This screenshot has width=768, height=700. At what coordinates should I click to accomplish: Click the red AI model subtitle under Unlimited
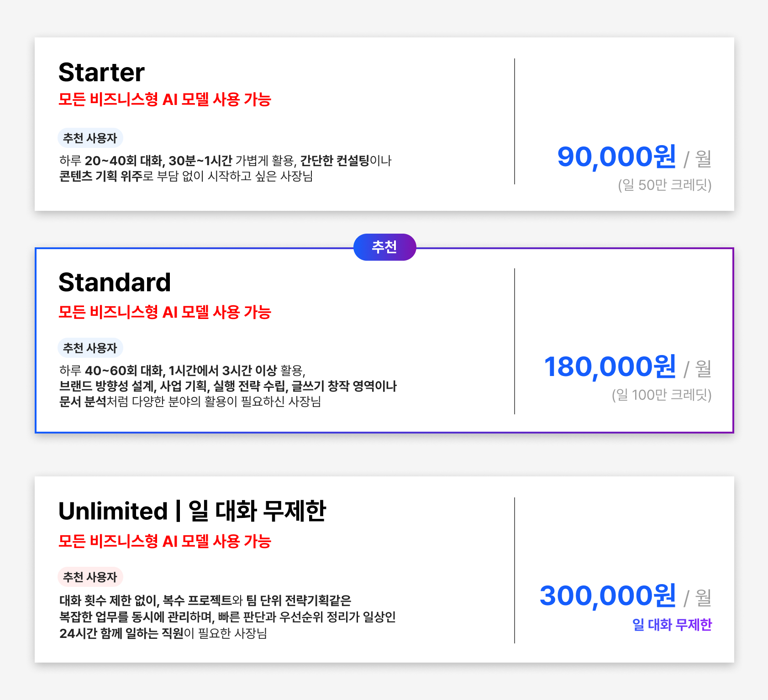pos(165,541)
